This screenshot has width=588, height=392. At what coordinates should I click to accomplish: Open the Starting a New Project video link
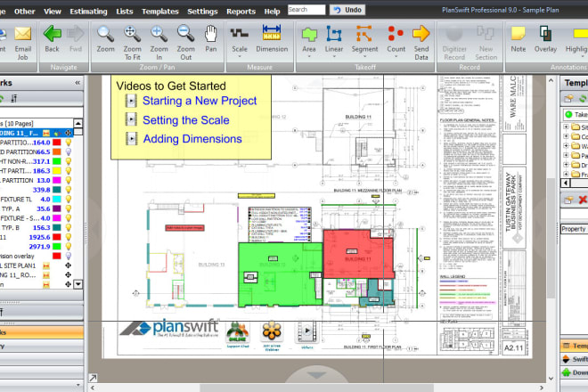point(200,101)
